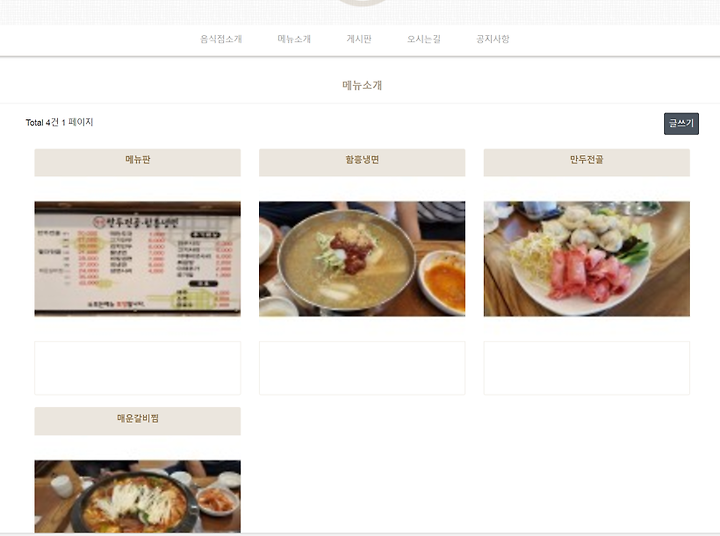Click the 메뉴소개 page heading
The height and width of the screenshot is (536, 720).
[362, 85]
